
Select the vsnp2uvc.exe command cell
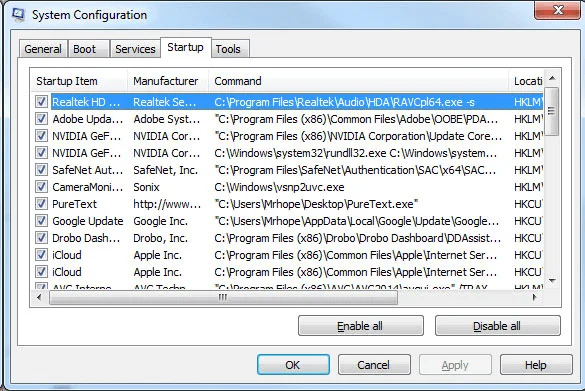[x=279, y=187]
